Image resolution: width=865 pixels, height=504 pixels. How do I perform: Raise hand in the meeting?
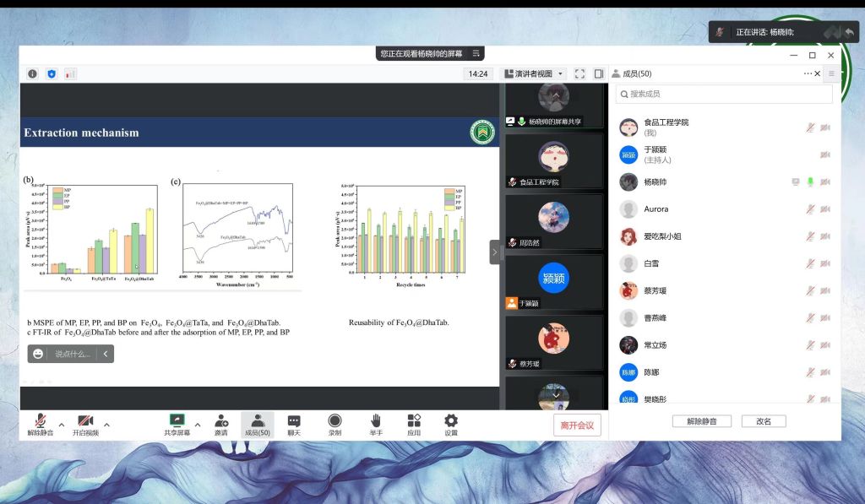tap(376, 420)
